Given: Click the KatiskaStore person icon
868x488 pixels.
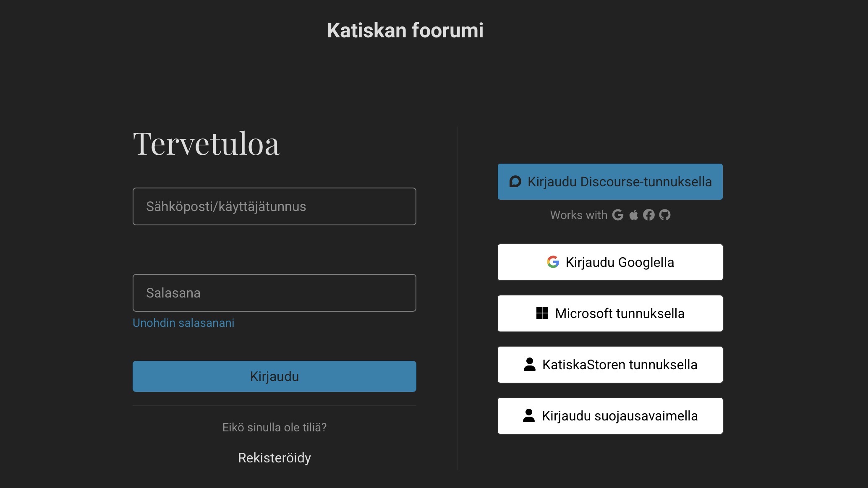Looking at the screenshot, I should [x=530, y=364].
